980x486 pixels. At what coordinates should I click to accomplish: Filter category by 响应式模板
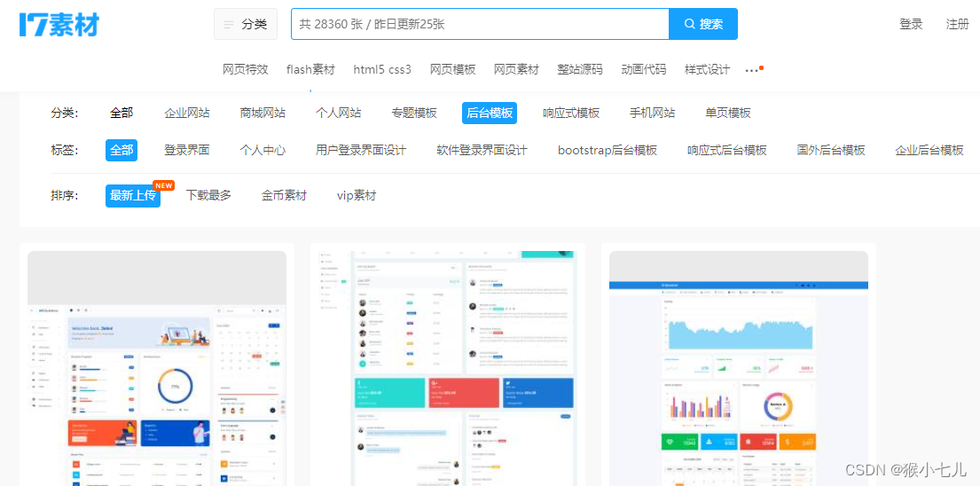point(571,113)
